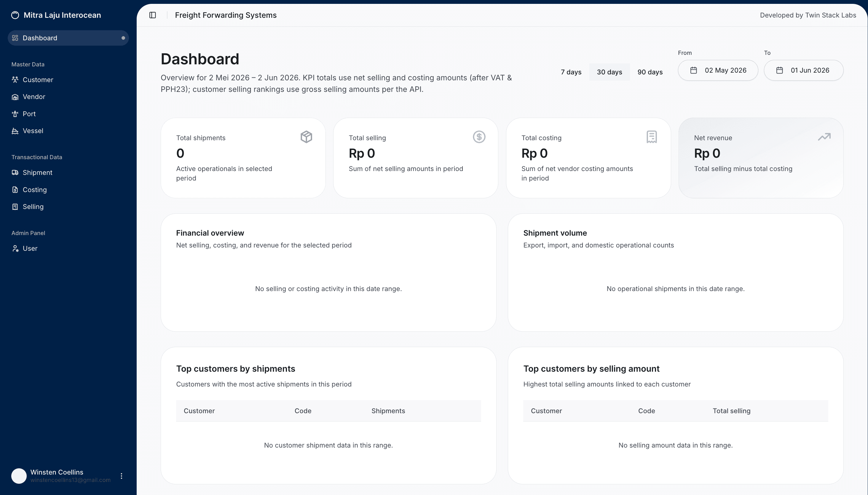Image resolution: width=868 pixels, height=495 pixels.
Task: Open the Shipment transactions
Action: [x=68, y=173]
